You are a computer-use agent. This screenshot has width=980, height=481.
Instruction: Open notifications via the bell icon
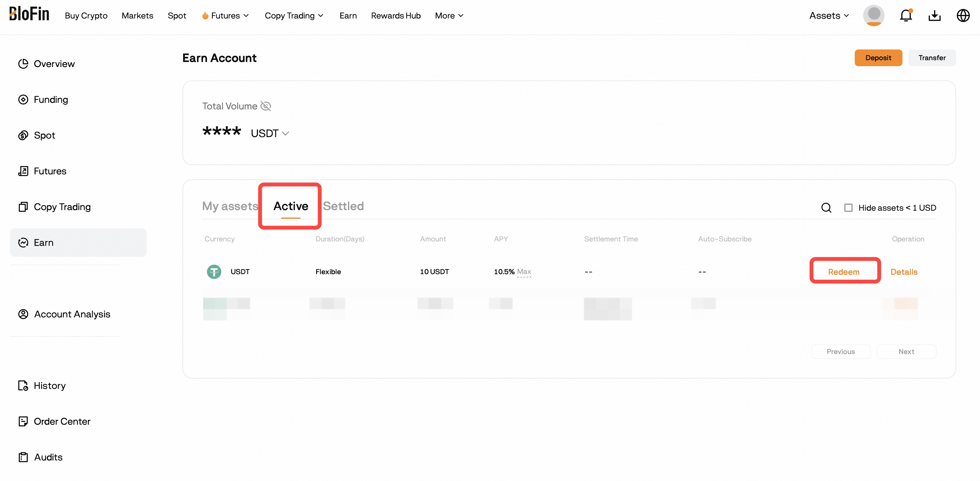tap(906, 15)
